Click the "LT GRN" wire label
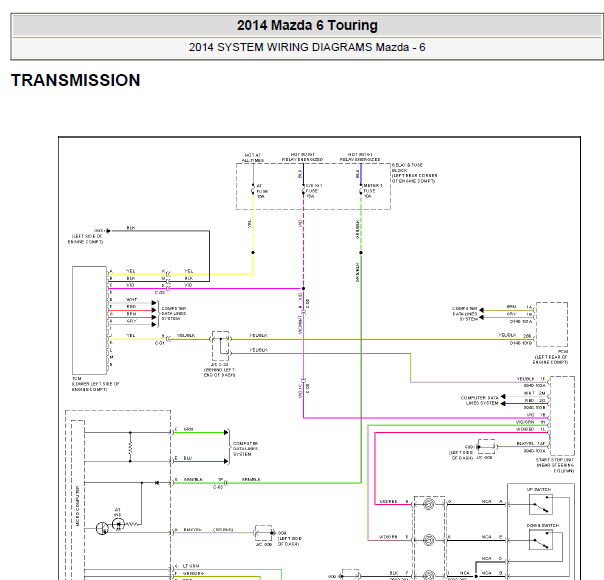The image size is (604, 580). pos(191,566)
